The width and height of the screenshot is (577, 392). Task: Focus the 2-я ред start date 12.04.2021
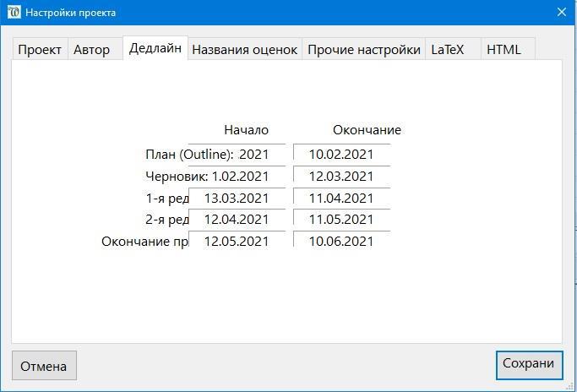(x=237, y=220)
